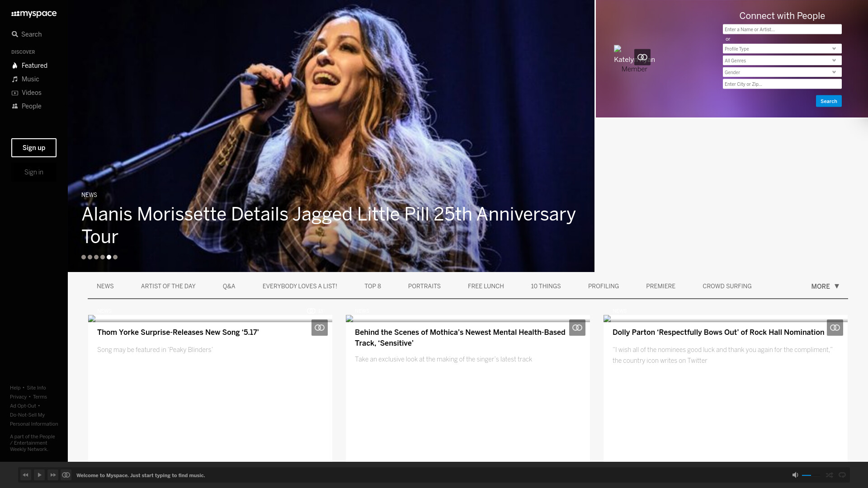
Task: Click the Sign in button
Action: pyautogui.click(x=34, y=172)
